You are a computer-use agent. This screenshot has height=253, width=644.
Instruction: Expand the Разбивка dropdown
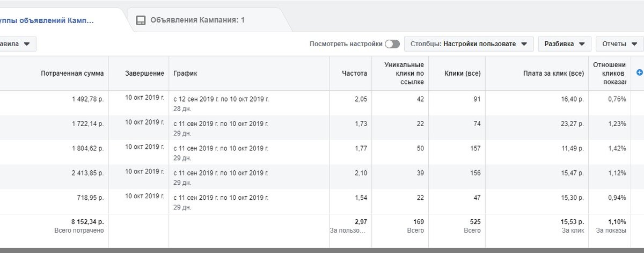[565, 44]
